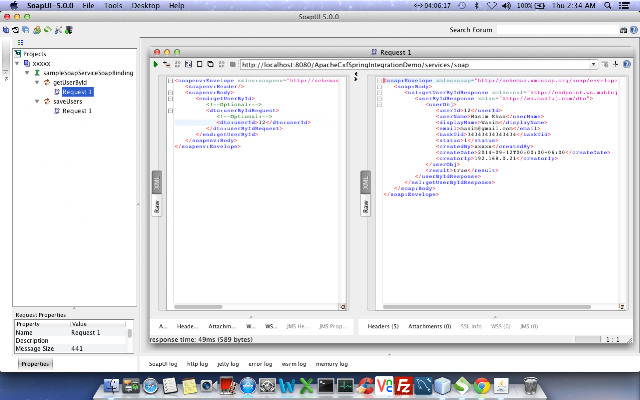This screenshot has height=400, width=640.
Task: Click the Properties button at bottom left
Action: (x=35, y=364)
